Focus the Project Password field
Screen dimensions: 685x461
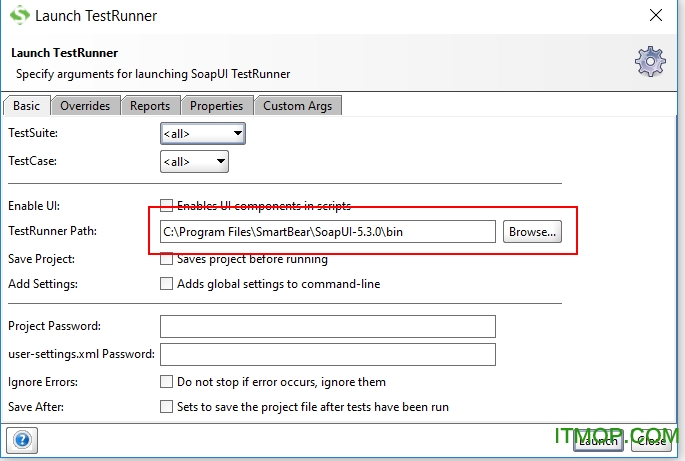[x=328, y=326]
